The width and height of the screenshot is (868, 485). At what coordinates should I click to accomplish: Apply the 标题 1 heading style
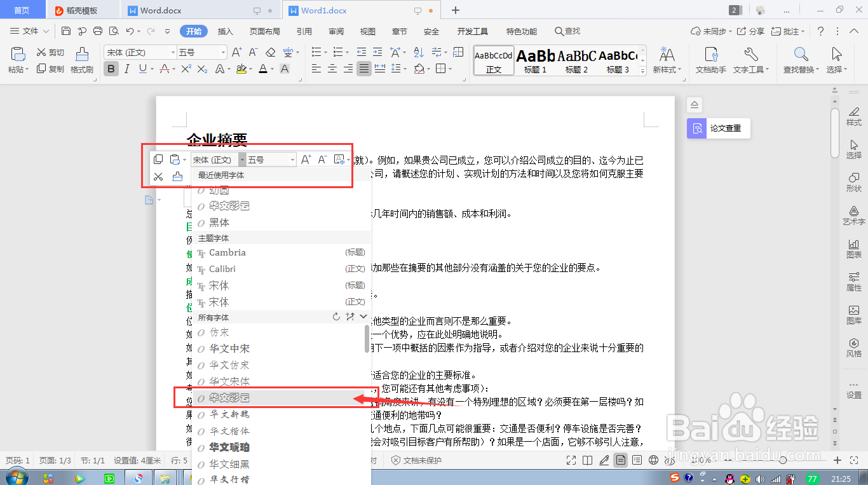pos(535,61)
